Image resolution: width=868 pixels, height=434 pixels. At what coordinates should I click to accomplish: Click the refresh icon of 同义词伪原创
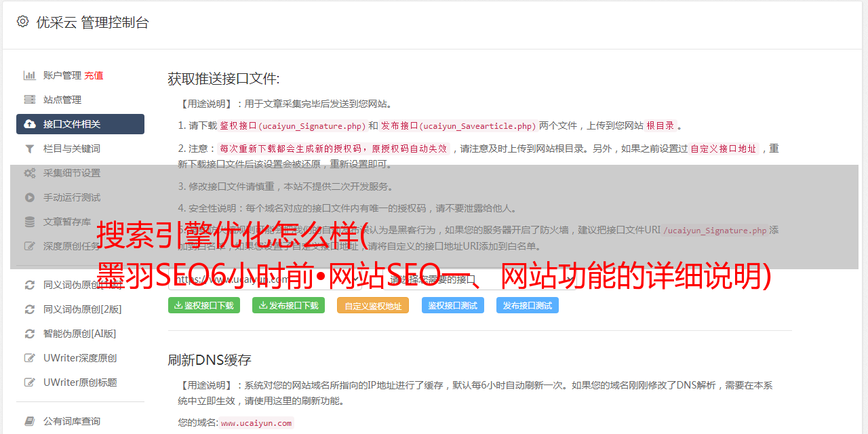(30, 285)
